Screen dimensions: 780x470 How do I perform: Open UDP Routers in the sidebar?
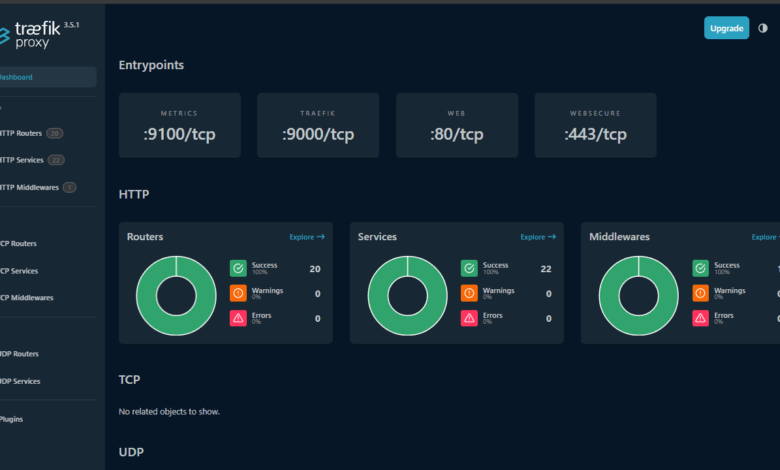(19, 354)
